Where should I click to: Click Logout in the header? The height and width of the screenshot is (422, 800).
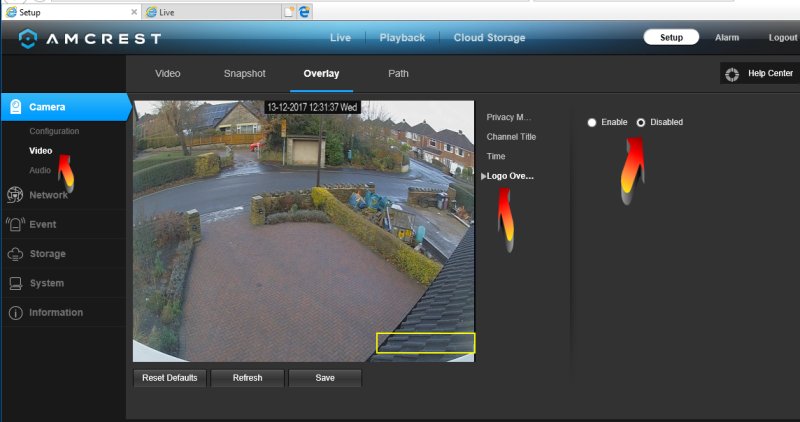tap(783, 38)
